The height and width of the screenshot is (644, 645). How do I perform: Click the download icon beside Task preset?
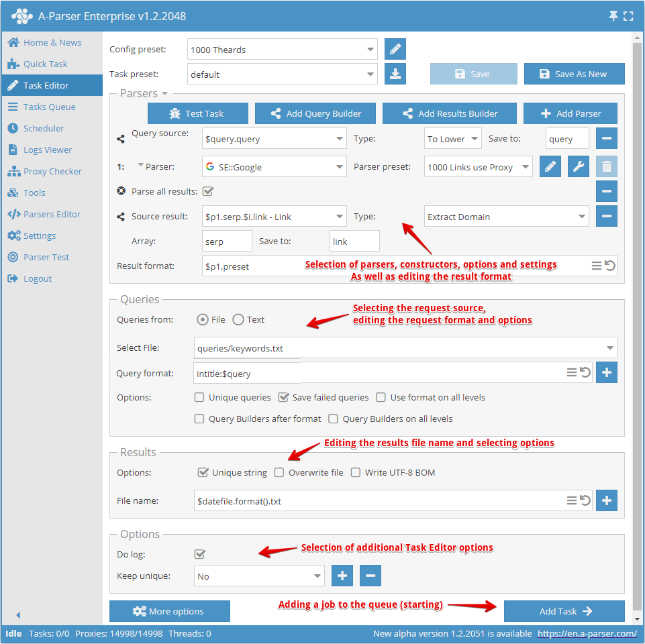click(395, 74)
